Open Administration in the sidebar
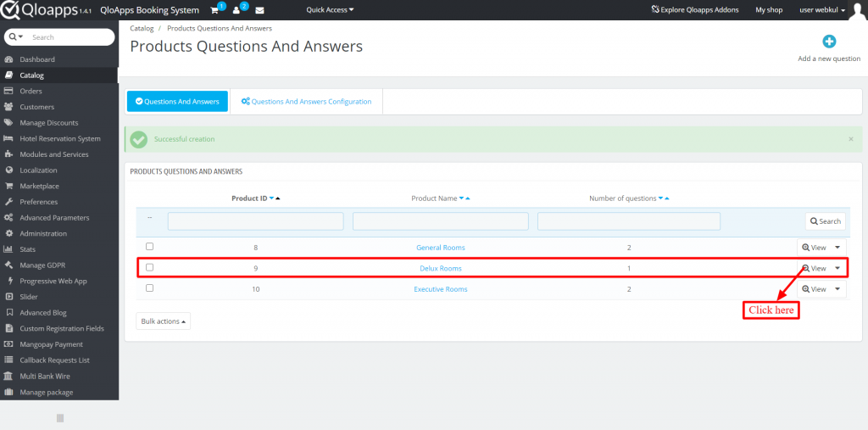868x430 pixels. pos(43,234)
